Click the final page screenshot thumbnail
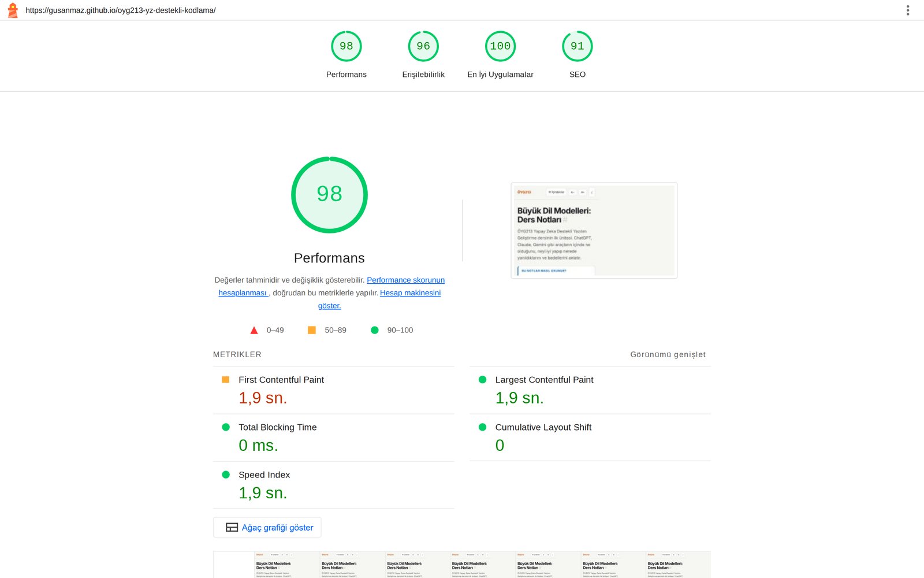Image resolution: width=924 pixels, height=578 pixels. coord(594,231)
